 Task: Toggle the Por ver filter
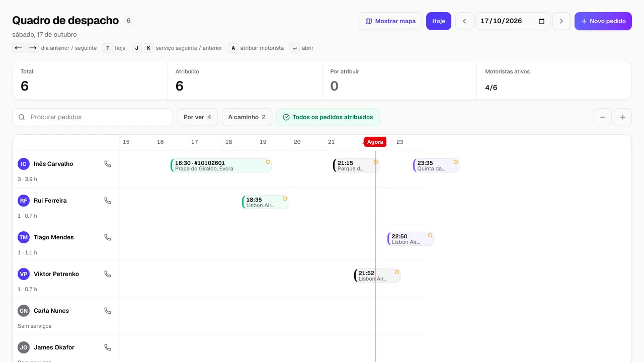(x=197, y=117)
